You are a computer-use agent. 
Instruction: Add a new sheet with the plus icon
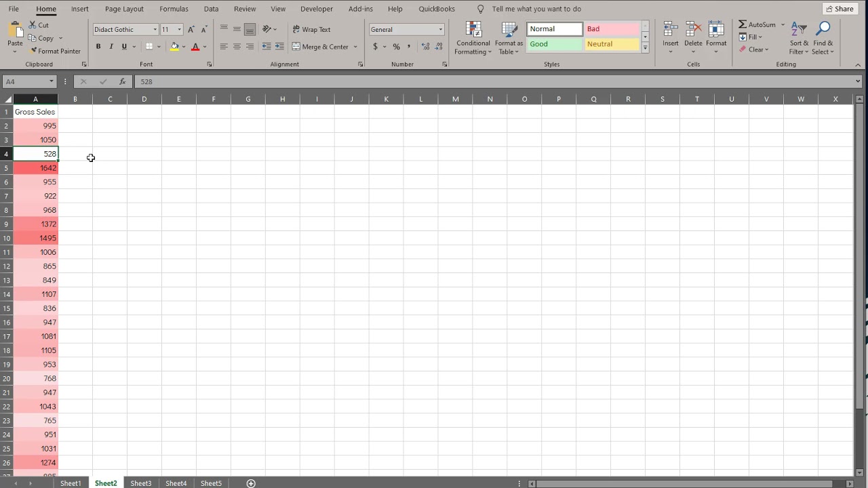(251, 483)
